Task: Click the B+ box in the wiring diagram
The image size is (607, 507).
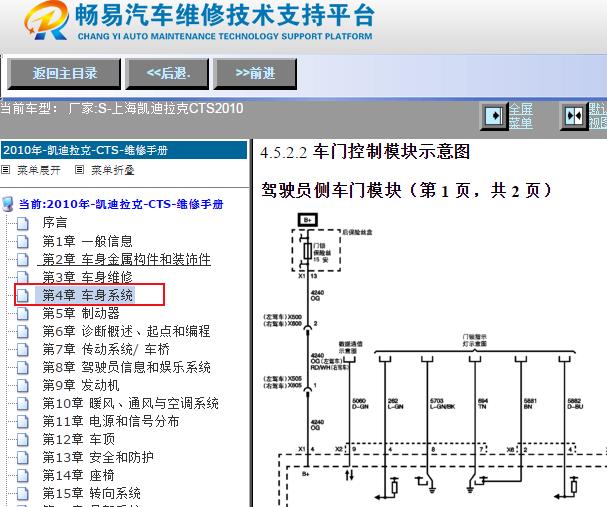Action: [x=308, y=220]
